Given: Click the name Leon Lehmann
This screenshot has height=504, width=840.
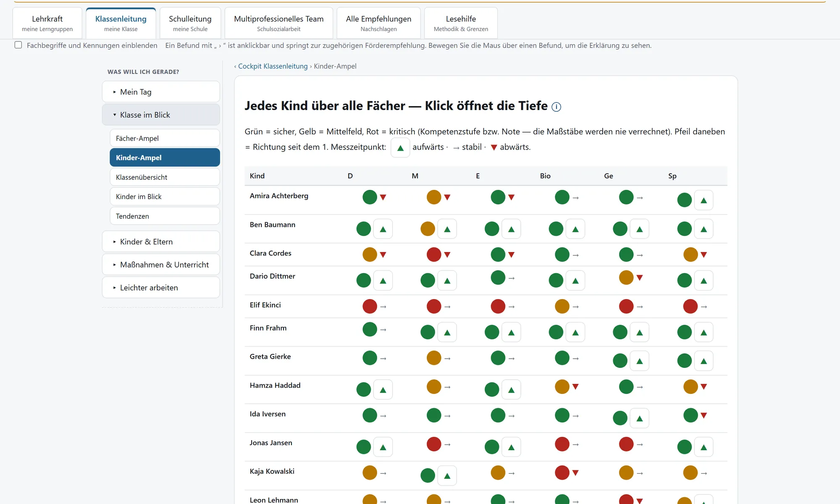Looking at the screenshot, I should coord(273,500).
